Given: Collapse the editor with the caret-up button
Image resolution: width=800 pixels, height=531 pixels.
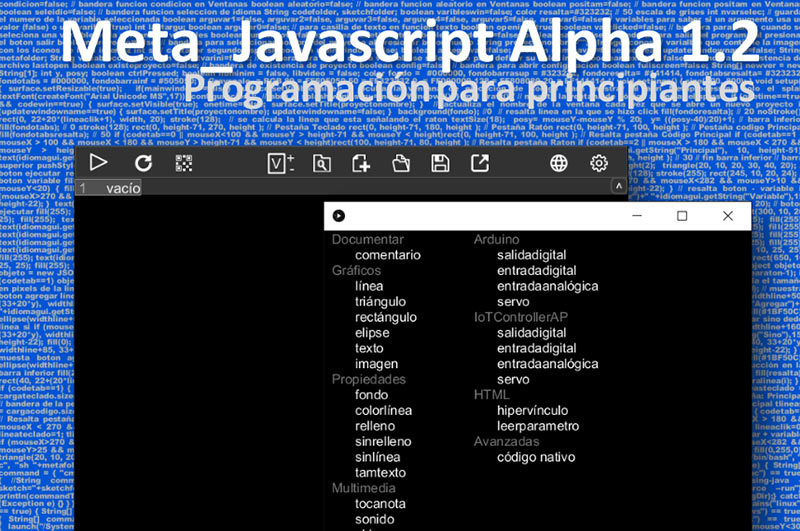Looking at the screenshot, I should pos(618,187).
